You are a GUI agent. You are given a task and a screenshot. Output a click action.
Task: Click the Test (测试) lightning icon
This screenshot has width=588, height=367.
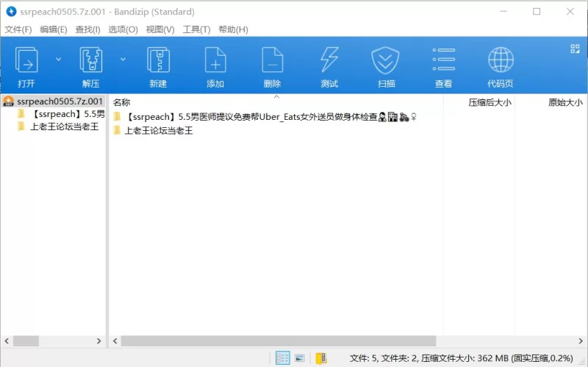click(x=329, y=60)
